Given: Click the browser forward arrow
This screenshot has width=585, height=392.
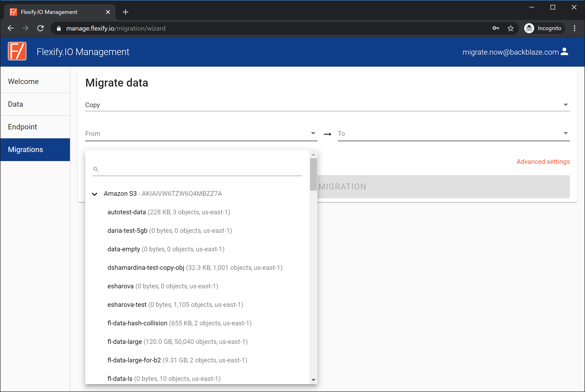Looking at the screenshot, I should click(25, 28).
